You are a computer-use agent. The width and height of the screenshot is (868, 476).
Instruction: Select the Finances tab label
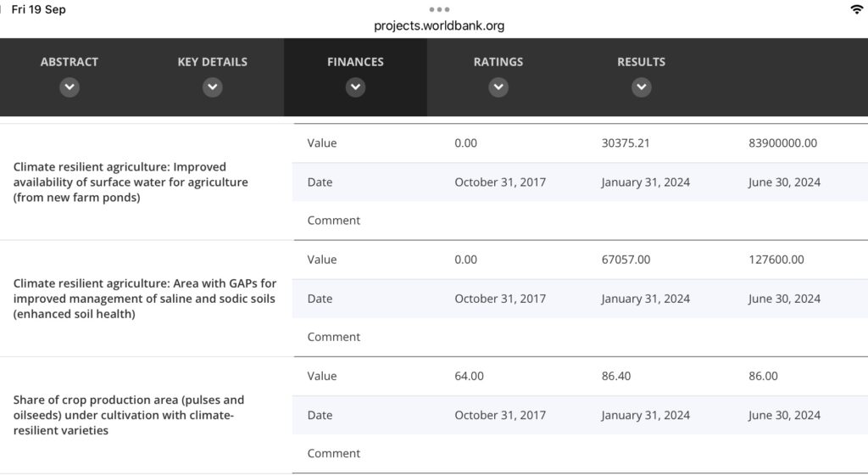pos(355,62)
